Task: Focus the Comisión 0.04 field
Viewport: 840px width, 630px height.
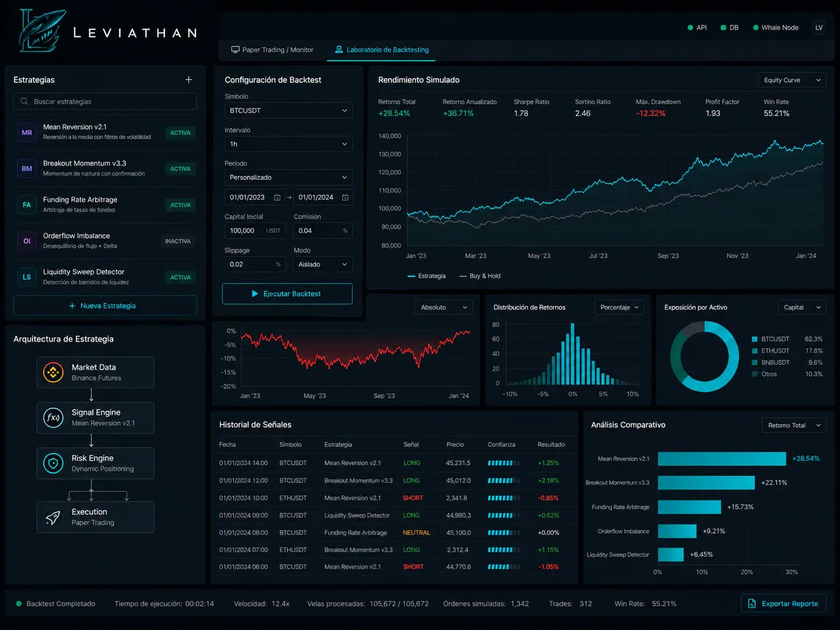Action: (323, 231)
